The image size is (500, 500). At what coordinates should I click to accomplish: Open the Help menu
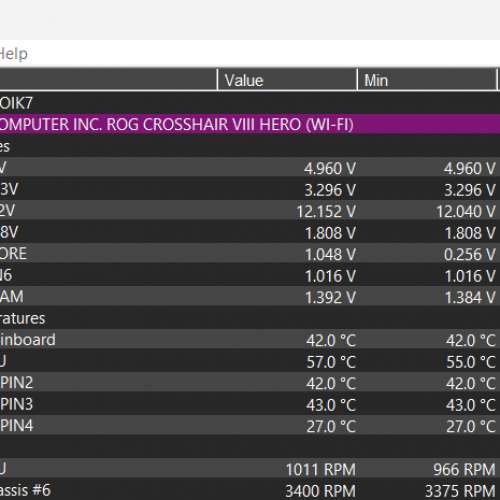pyautogui.click(x=13, y=54)
